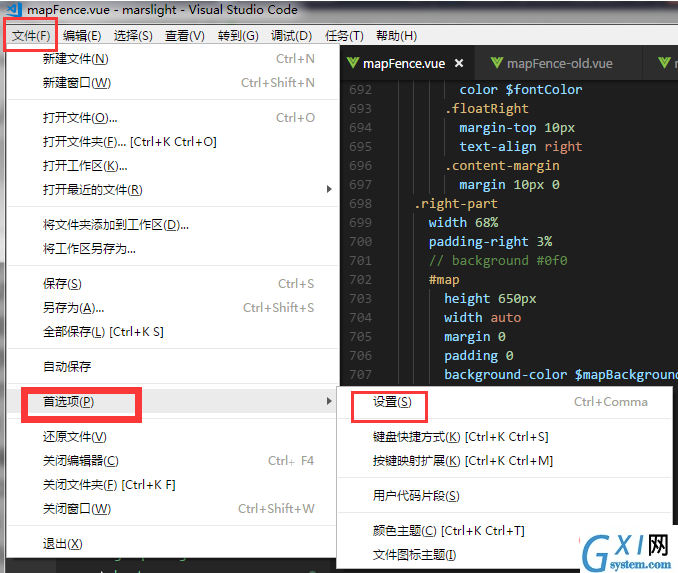Select 关闭文件夹(F) menu entry
The width and height of the screenshot is (678, 573).
(173, 485)
